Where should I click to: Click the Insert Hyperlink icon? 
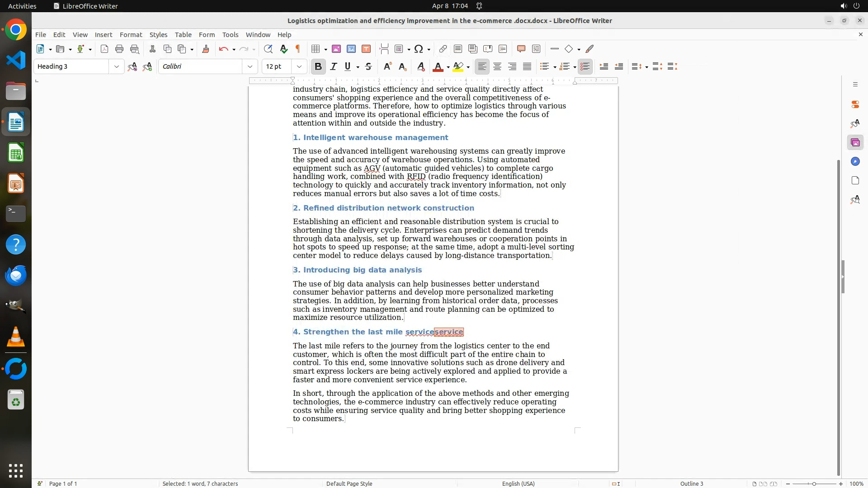tap(443, 49)
